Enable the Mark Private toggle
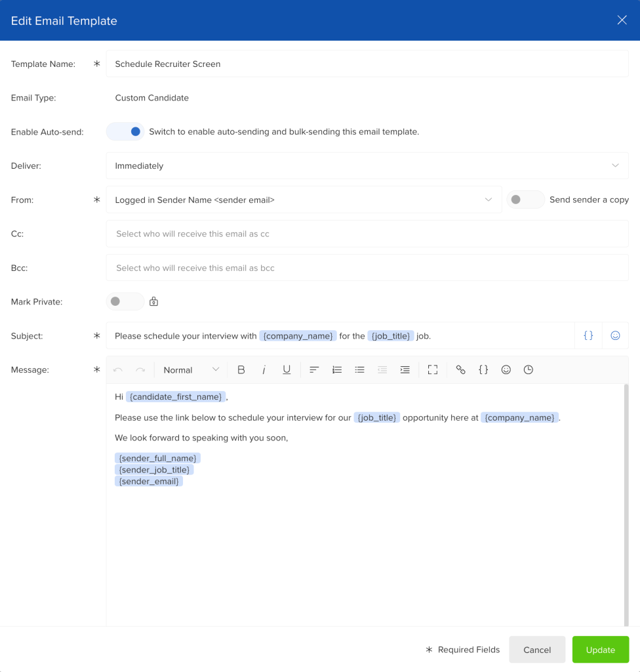 click(x=125, y=302)
